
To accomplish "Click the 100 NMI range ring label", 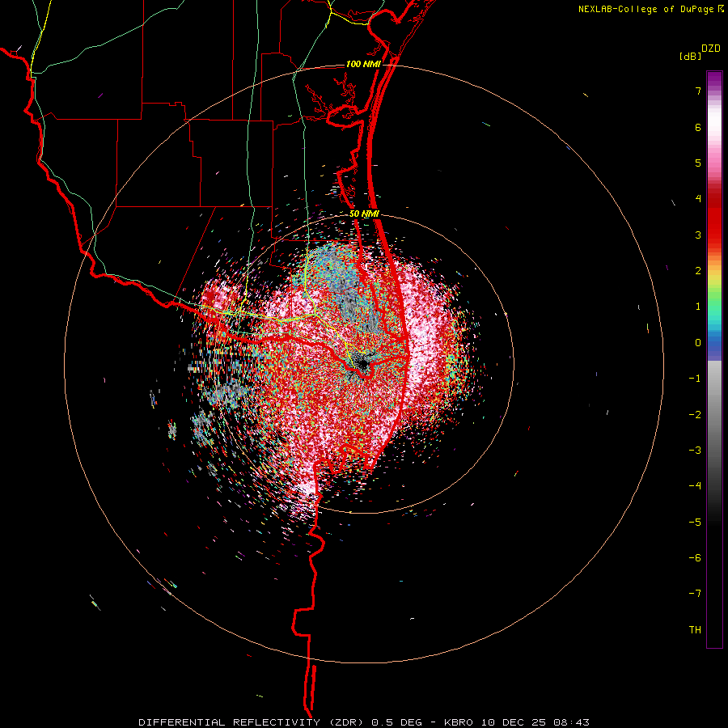I will pos(363,64).
